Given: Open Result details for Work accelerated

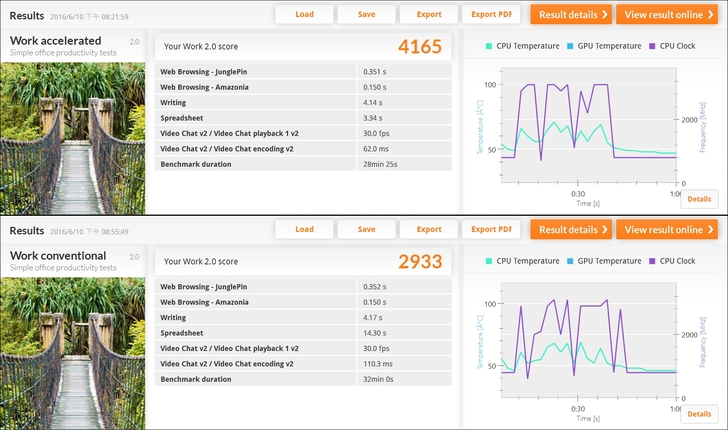Looking at the screenshot, I should [x=570, y=14].
